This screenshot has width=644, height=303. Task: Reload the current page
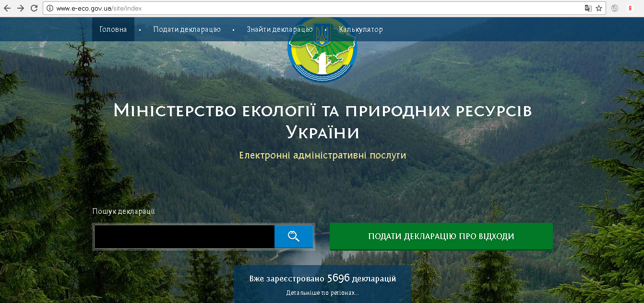(34, 8)
